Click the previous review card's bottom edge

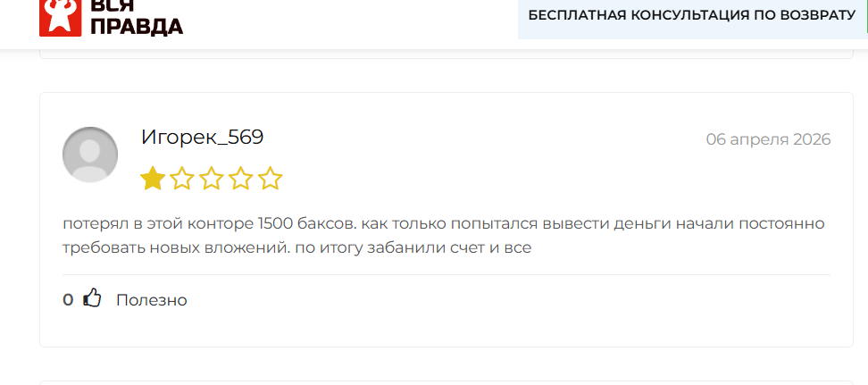[447, 57]
